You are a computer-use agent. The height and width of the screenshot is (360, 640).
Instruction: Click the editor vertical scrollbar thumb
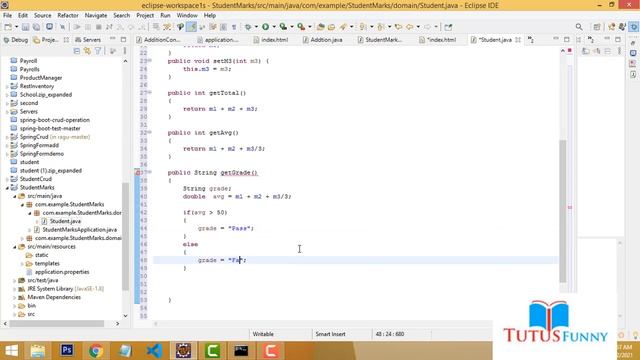[563, 211]
